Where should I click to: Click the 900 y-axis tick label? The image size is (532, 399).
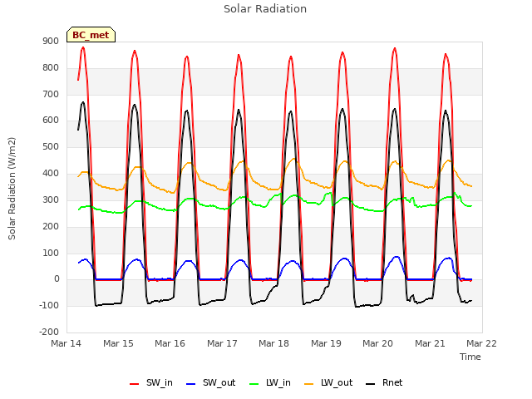51,42
